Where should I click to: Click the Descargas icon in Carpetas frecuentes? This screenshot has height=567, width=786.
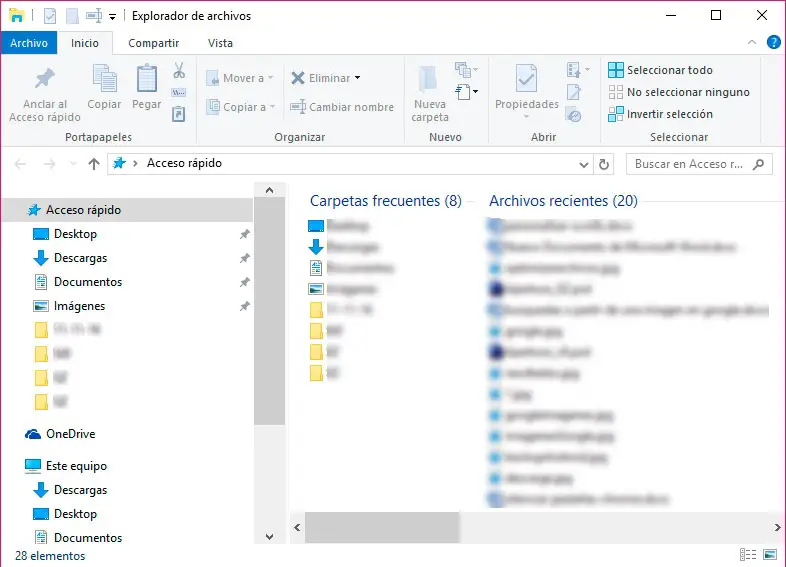[316, 247]
